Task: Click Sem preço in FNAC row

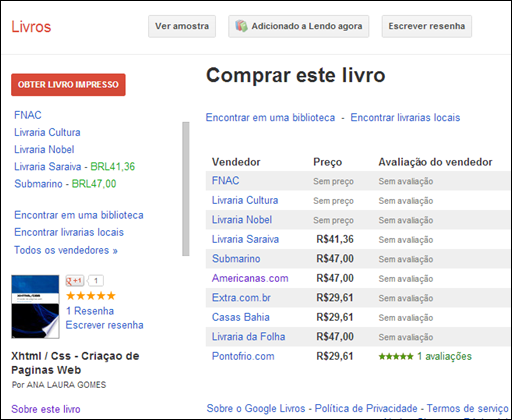Action: (333, 182)
